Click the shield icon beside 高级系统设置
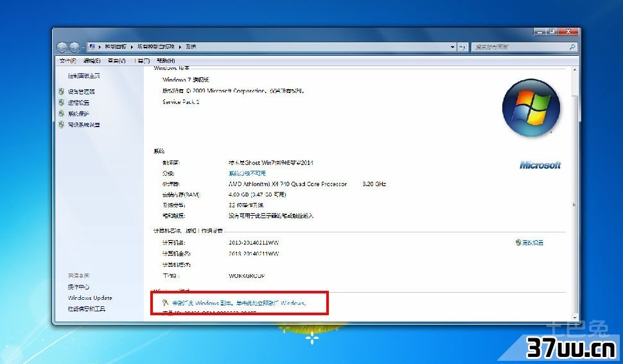The width and height of the screenshot is (623, 364). [61, 125]
